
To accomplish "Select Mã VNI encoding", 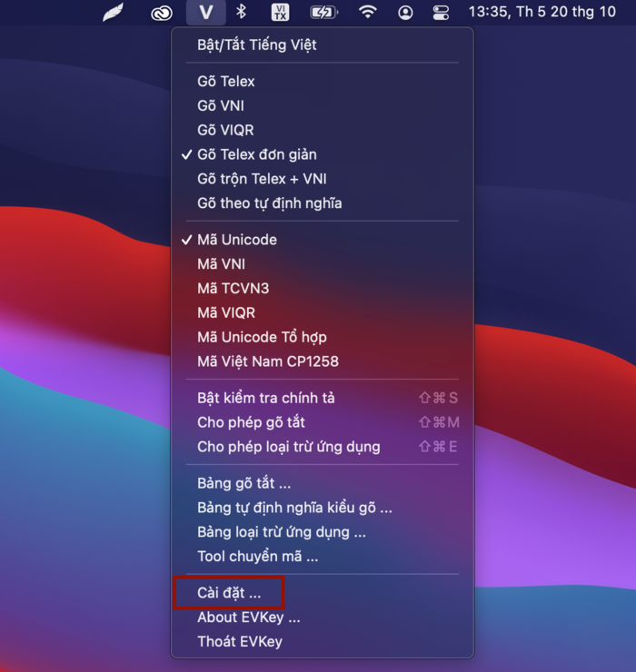I will [323, 264].
